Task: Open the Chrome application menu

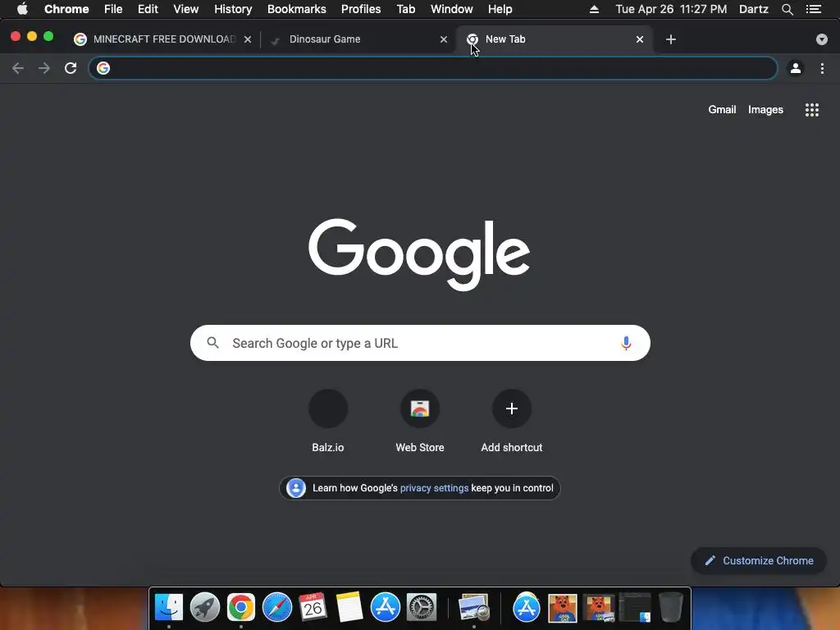Action: 66,9
